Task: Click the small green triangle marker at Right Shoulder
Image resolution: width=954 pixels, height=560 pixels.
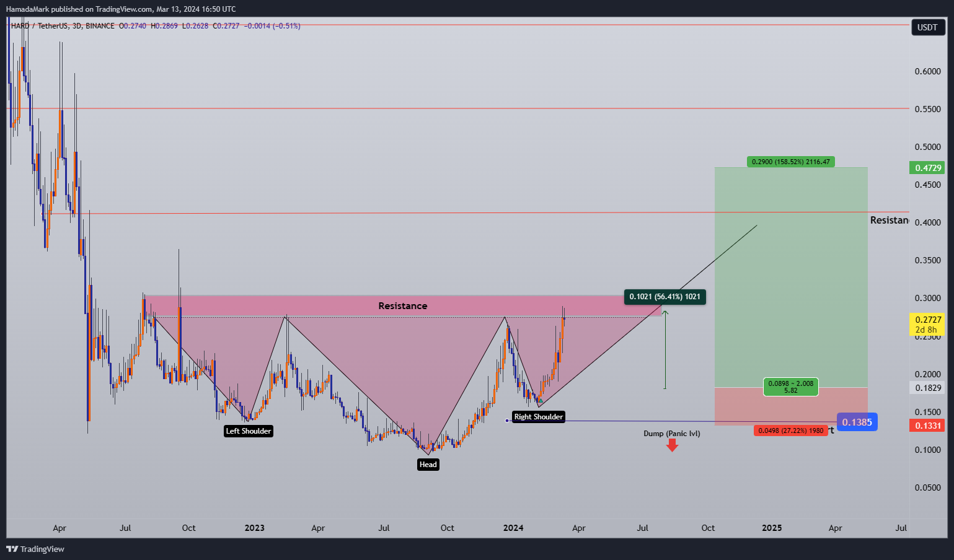Action: pyautogui.click(x=541, y=401)
